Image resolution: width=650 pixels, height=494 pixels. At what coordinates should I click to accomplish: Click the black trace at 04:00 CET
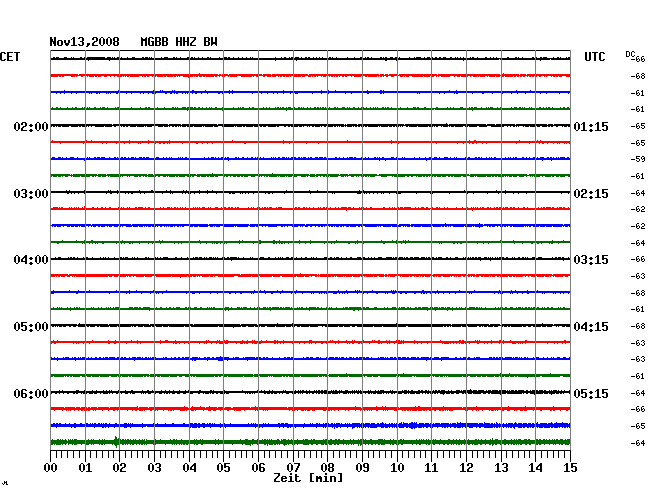coord(310,259)
